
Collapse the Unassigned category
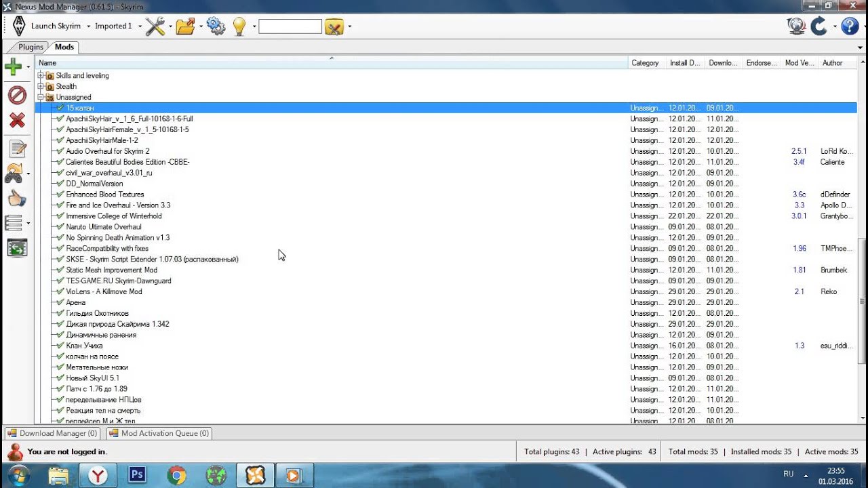[x=41, y=97]
